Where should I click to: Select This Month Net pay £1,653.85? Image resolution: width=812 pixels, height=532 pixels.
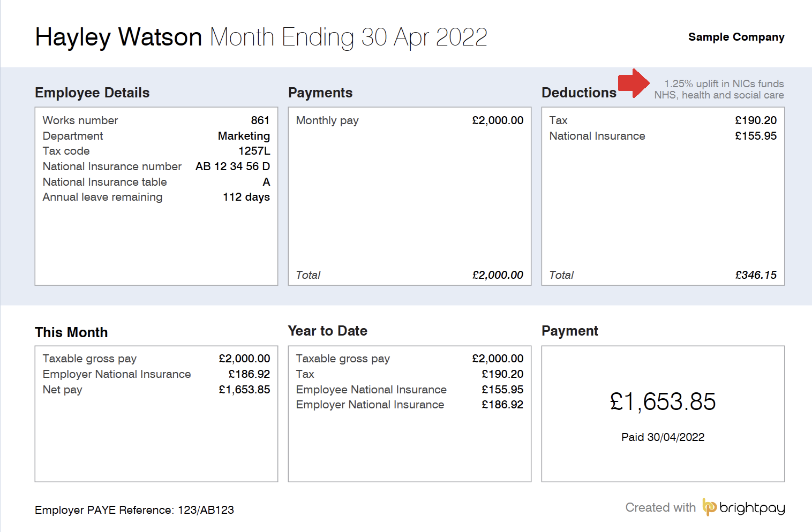(244, 390)
